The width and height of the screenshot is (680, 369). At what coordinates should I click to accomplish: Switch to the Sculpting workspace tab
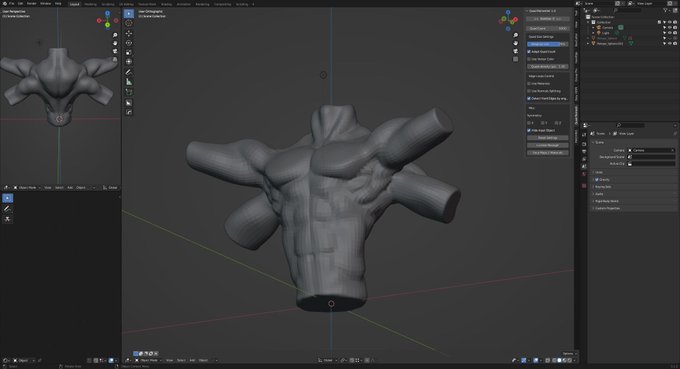tap(108, 4)
